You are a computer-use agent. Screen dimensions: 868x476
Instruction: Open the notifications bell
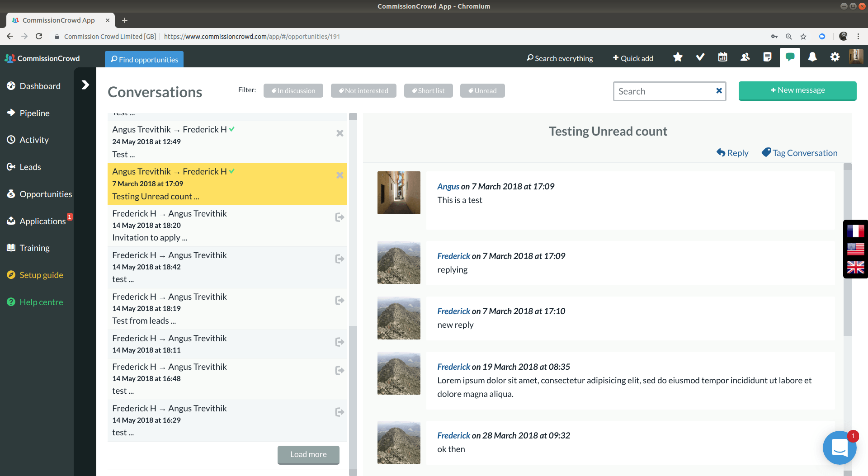[812, 57]
